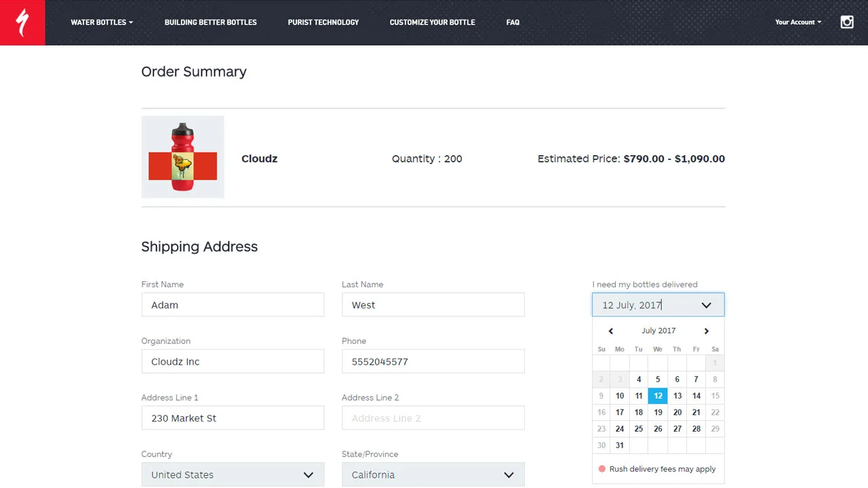Select July 14 in calendar

696,396
